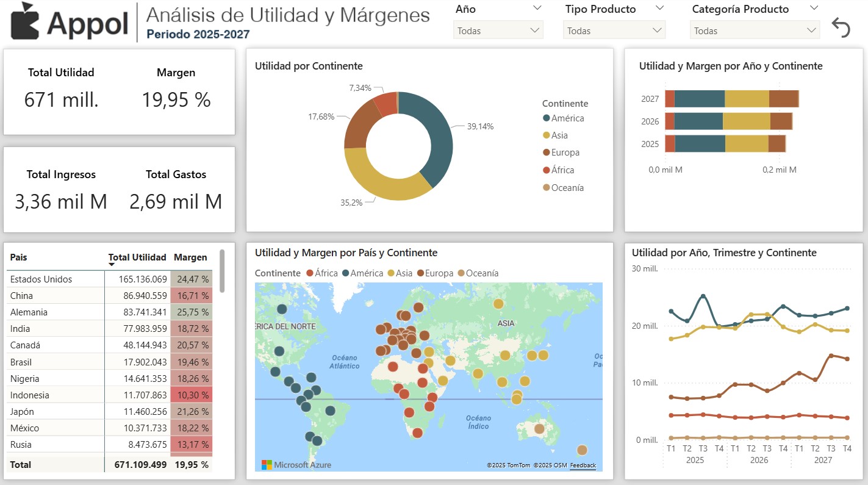Click the Appol logo
This screenshot has width=868, height=485.
pyautogui.click(x=70, y=22)
